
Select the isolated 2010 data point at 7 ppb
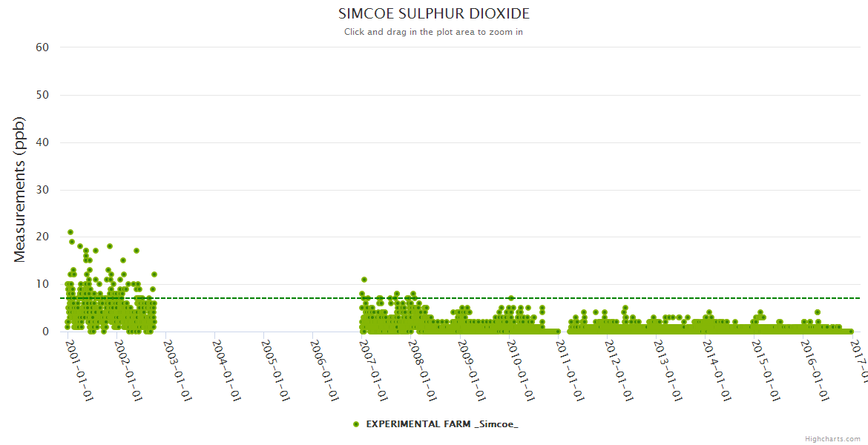tap(511, 298)
